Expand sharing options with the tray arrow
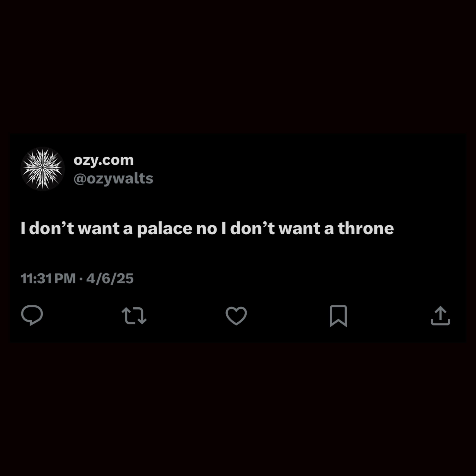 tap(440, 316)
